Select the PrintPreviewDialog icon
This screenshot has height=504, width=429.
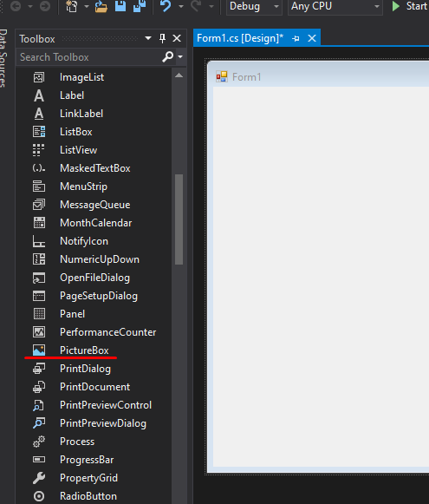39,423
